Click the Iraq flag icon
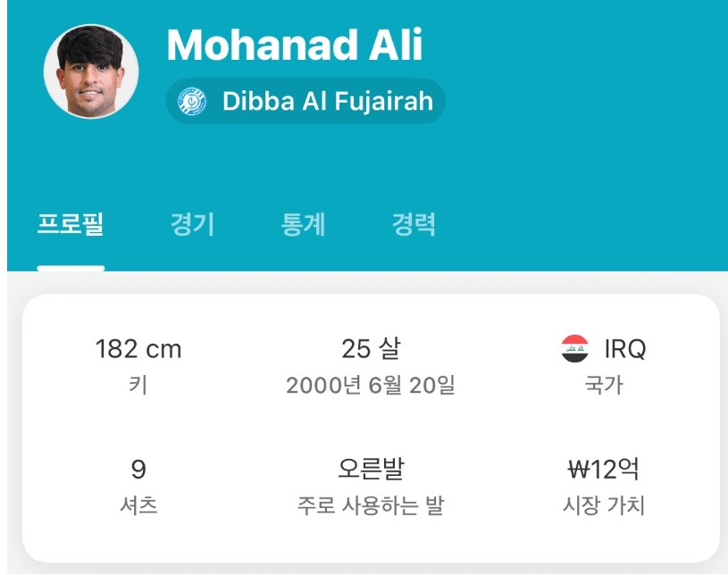 (574, 348)
